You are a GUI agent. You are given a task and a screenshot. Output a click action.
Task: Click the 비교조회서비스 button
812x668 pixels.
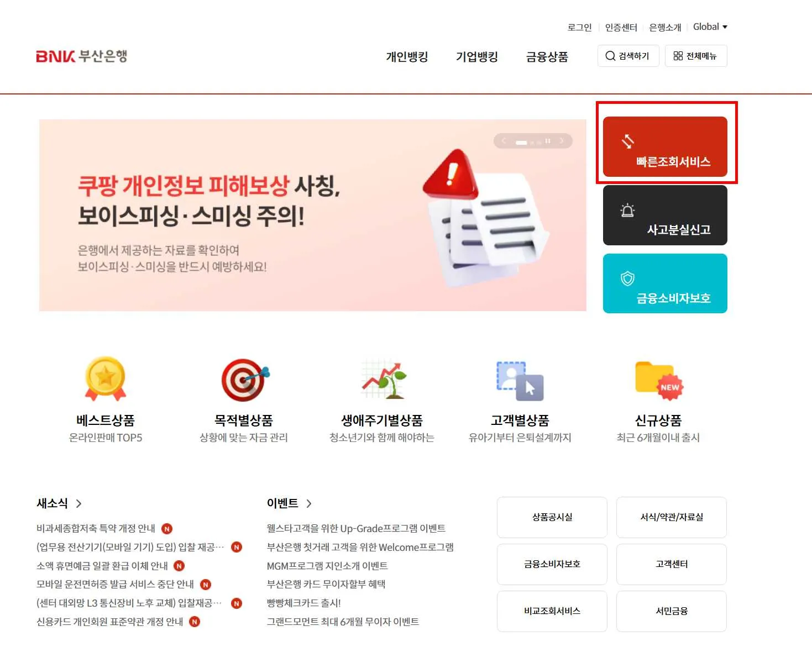(x=552, y=611)
